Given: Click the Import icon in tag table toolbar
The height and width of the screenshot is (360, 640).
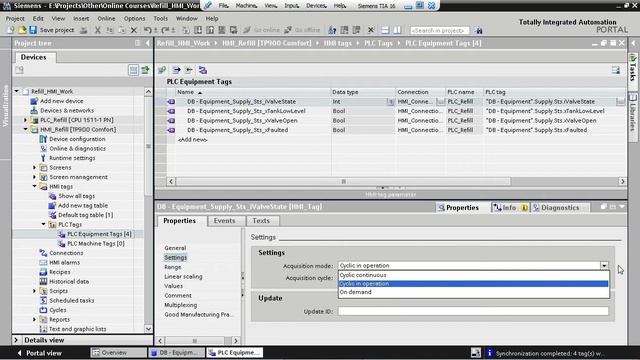Looking at the screenshot, I should (x=189, y=70).
